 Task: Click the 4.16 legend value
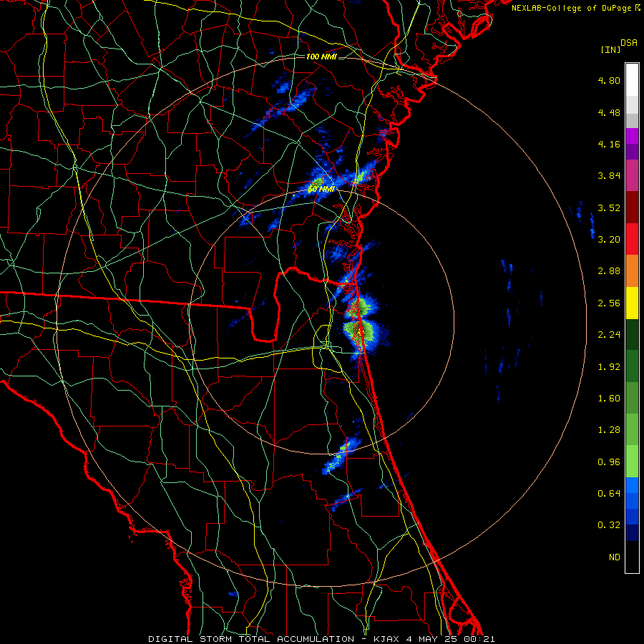[x=609, y=144]
